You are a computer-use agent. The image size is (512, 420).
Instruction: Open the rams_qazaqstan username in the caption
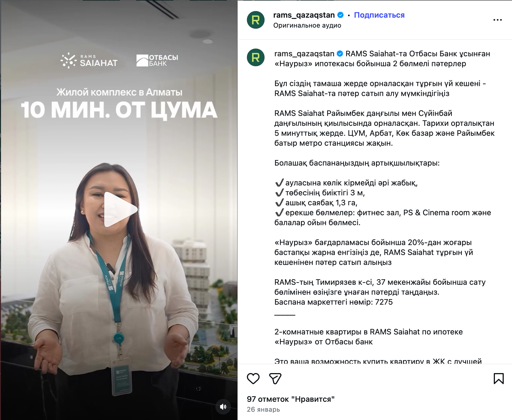point(304,54)
